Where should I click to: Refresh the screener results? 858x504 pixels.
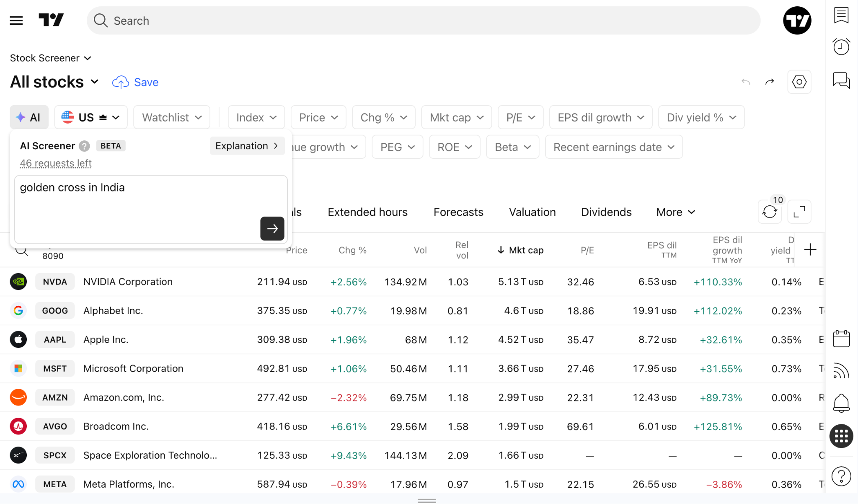click(x=770, y=212)
